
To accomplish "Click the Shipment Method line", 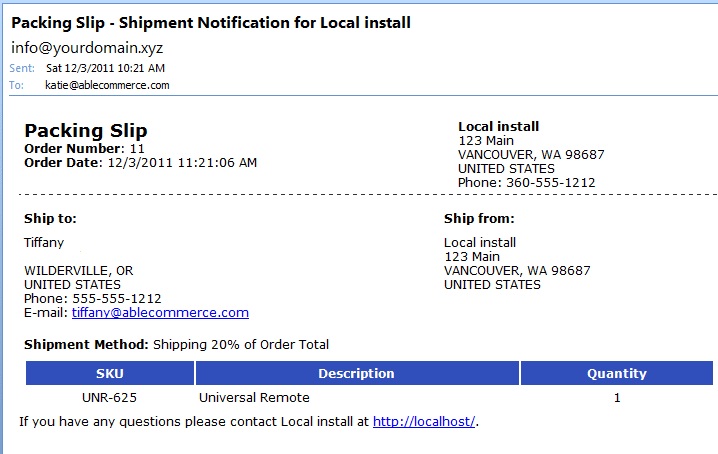I will [x=176, y=345].
